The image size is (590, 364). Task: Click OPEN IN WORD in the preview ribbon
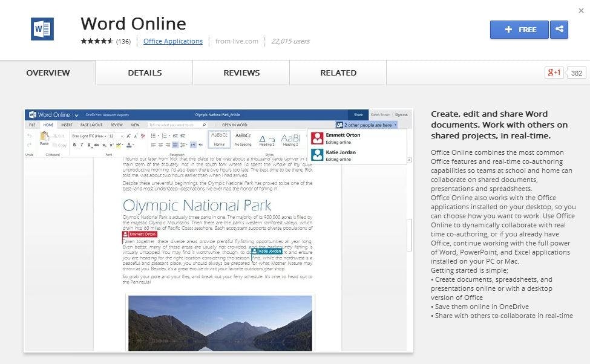click(x=235, y=125)
